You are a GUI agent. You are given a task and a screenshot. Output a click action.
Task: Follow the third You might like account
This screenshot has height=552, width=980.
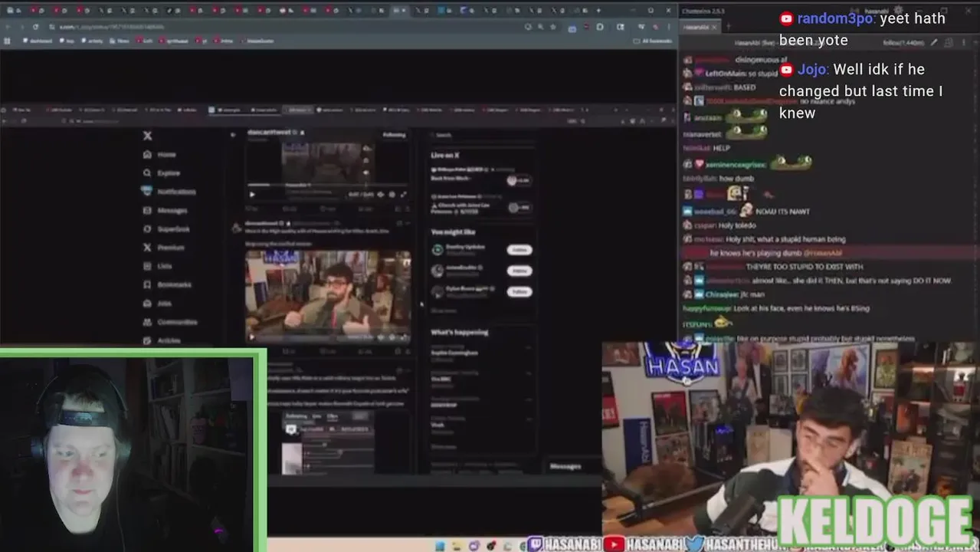pos(519,291)
